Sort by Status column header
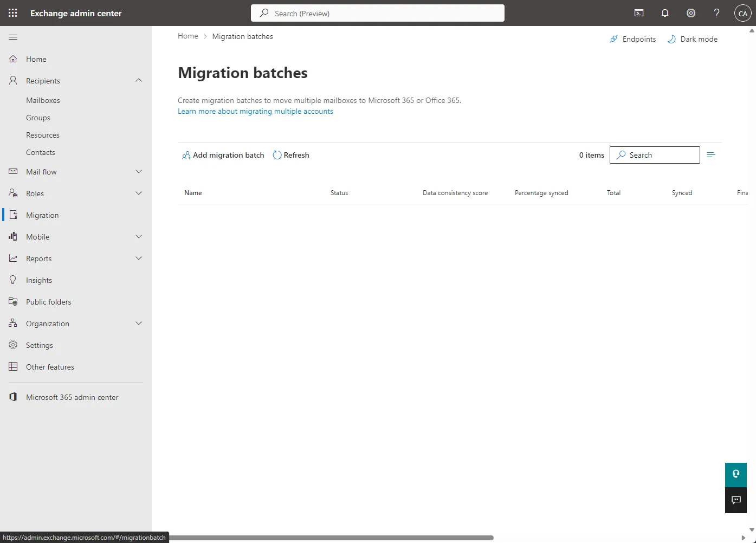 click(x=339, y=193)
